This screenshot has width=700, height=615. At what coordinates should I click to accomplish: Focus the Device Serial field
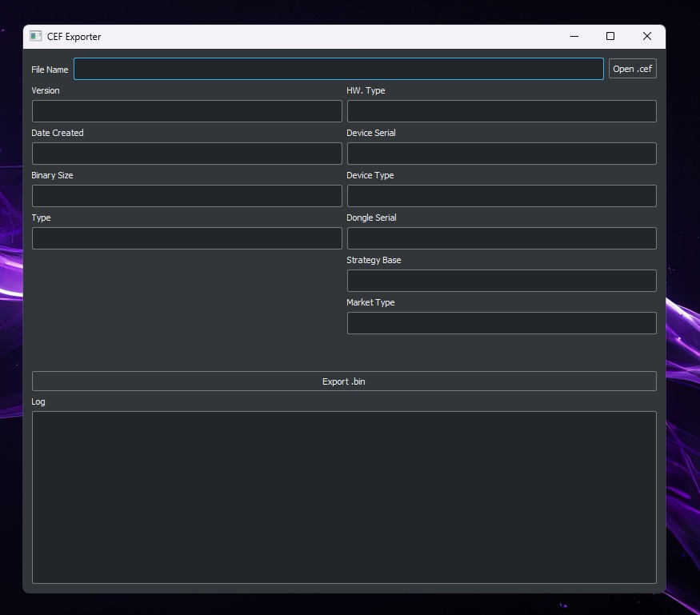point(502,154)
